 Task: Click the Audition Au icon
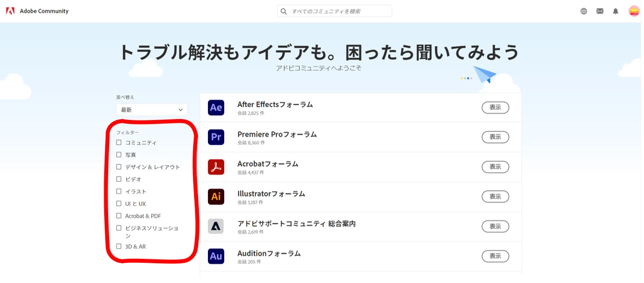click(x=216, y=256)
